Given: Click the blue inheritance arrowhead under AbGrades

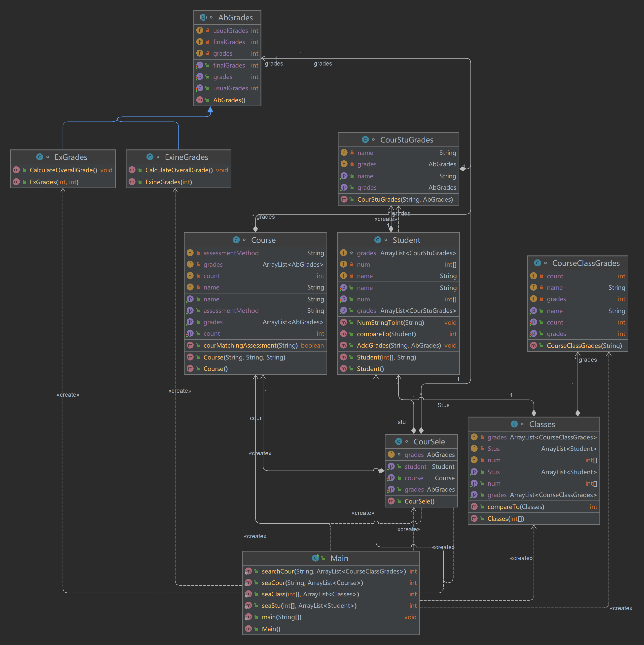Looking at the screenshot, I should tap(210, 109).
